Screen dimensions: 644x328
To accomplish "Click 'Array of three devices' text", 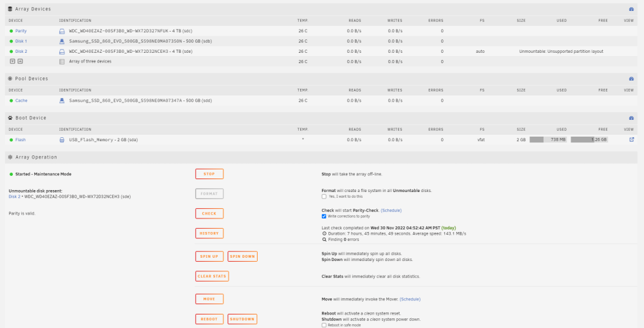I will click(90, 61).
